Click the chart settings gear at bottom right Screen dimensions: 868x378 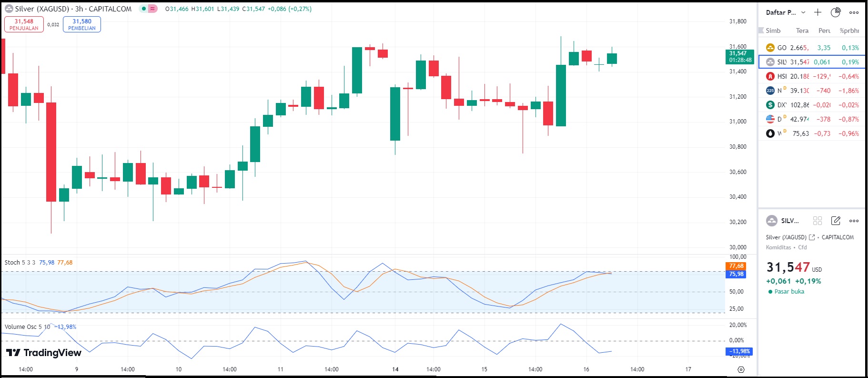click(741, 369)
